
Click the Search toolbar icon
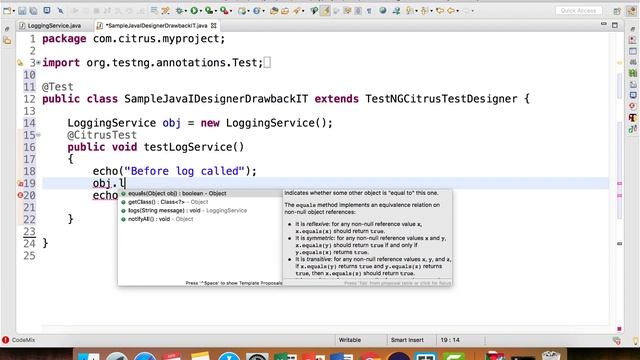pyautogui.click(x=297, y=11)
